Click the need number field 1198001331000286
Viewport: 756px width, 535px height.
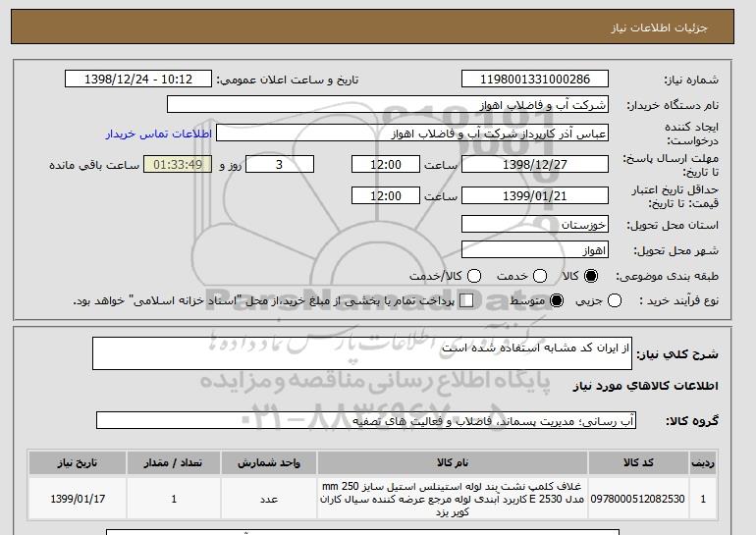(535, 80)
